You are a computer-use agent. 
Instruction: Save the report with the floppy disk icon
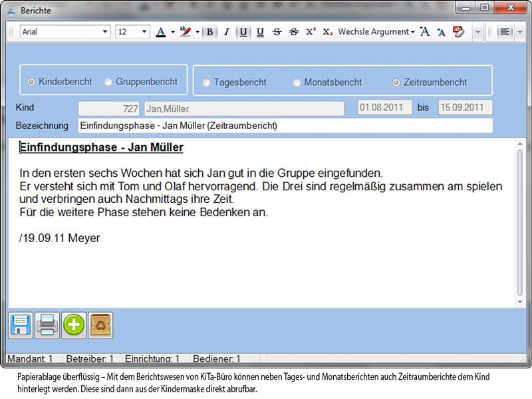point(21,325)
